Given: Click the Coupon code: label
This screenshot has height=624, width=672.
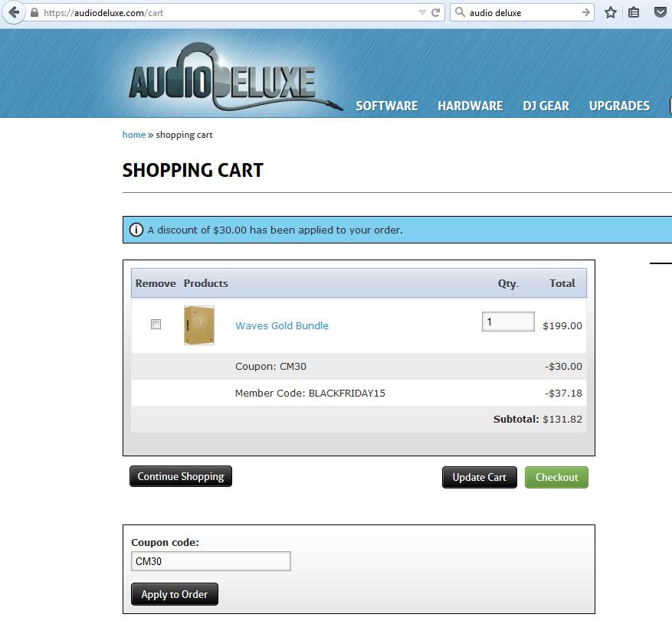Looking at the screenshot, I should click(165, 542).
